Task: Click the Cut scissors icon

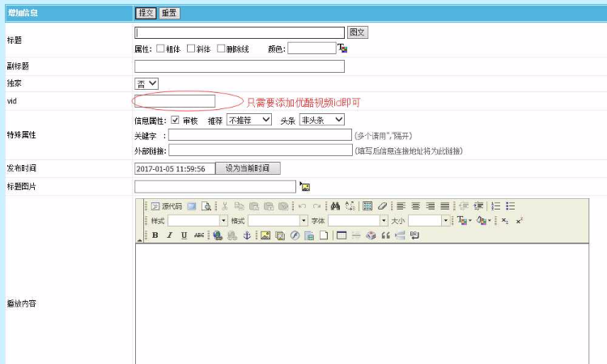Action: click(224, 206)
